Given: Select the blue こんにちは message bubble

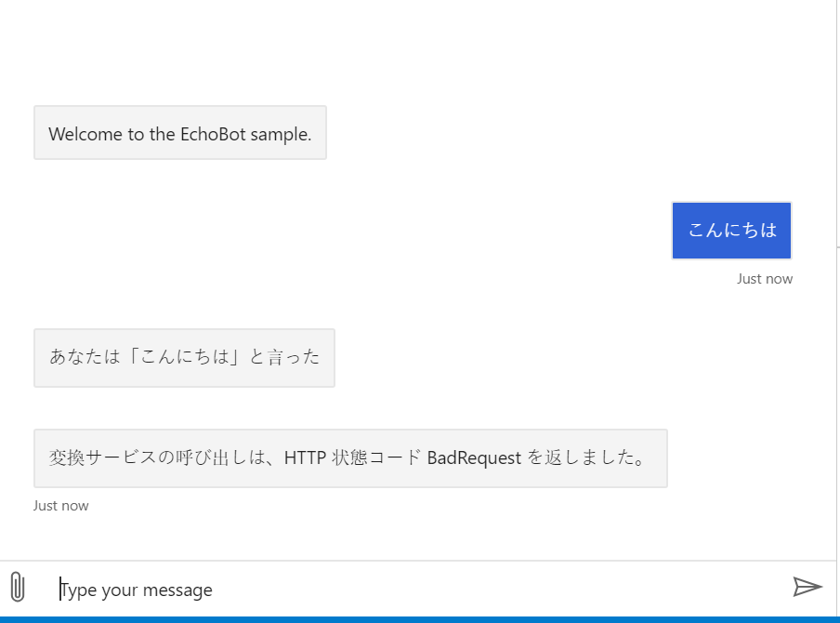Looking at the screenshot, I should (731, 230).
